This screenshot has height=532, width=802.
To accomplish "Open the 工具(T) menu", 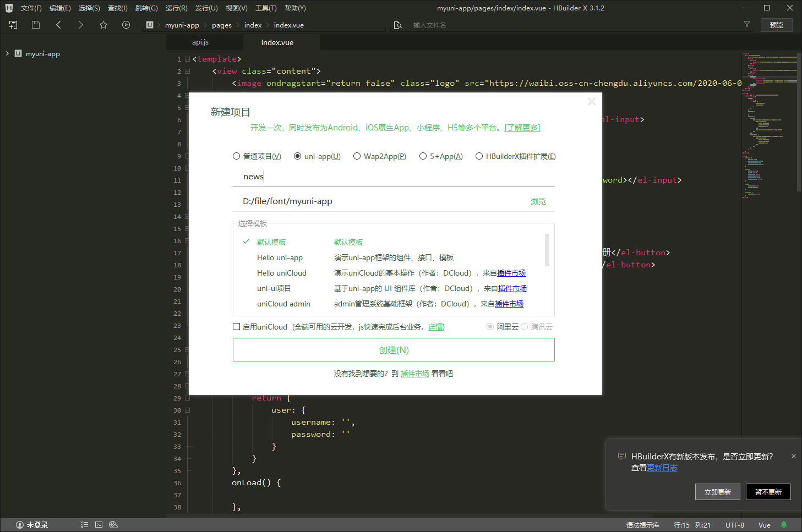I will coord(266,8).
